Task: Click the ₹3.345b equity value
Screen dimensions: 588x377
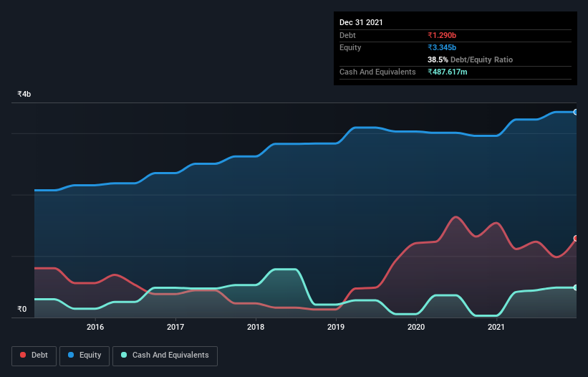Action: (442, 47)
